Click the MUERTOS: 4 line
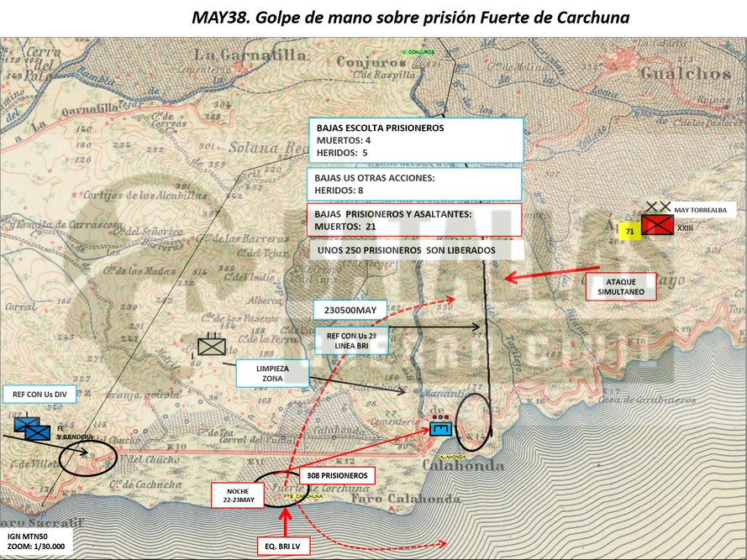Image resolution: width=747 pixels, height=560 pixels. pos(344,140)
